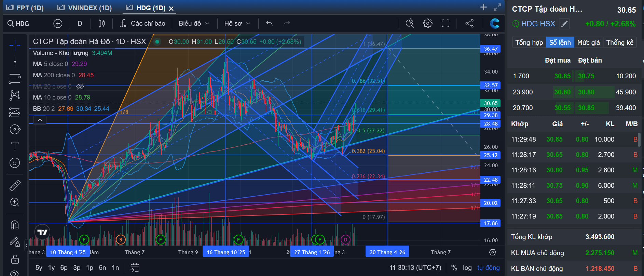Toggle hide all drawings eye icon

click(15, 273)
